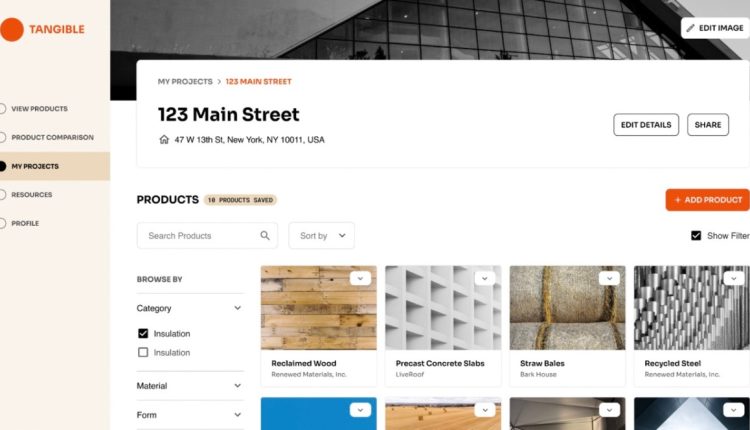Click the pencil icon on Edit Image

690,28
